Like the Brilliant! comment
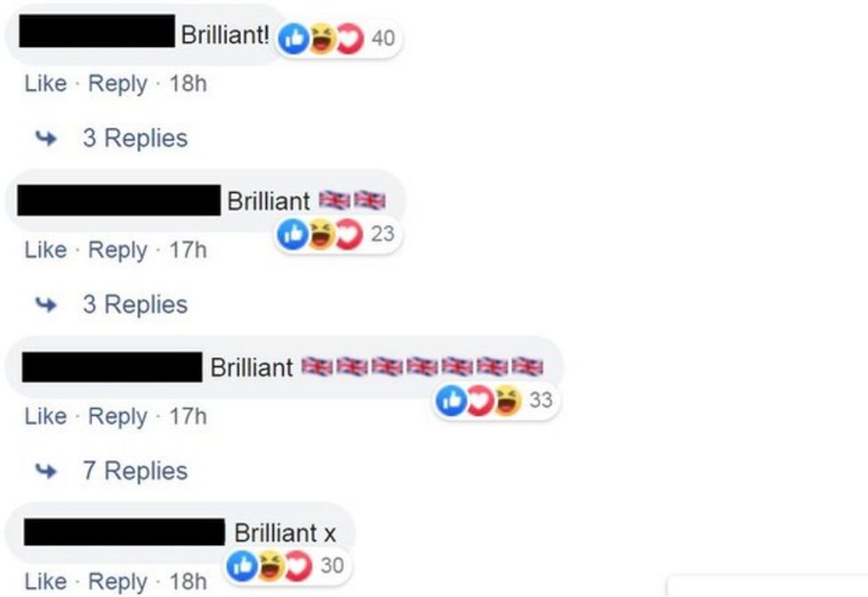 pyautogui.click(x=44, y=84)
